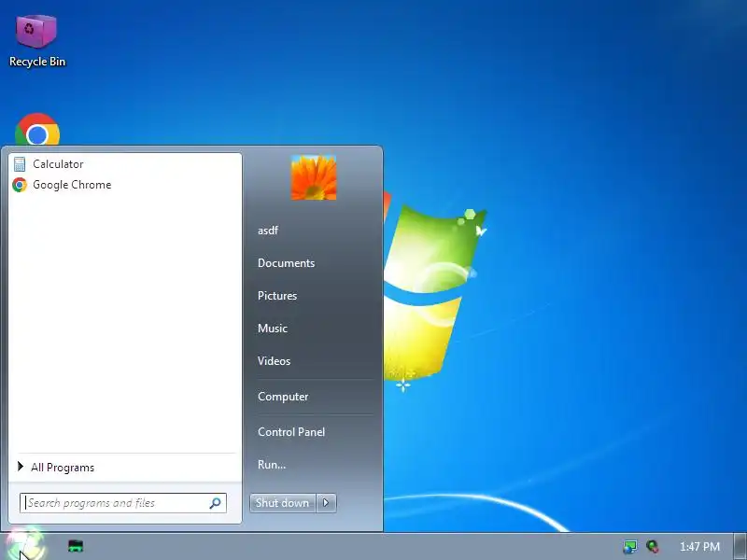
Task: Open Control Panel
Action: pyautogui.click(x=291, y=432)
